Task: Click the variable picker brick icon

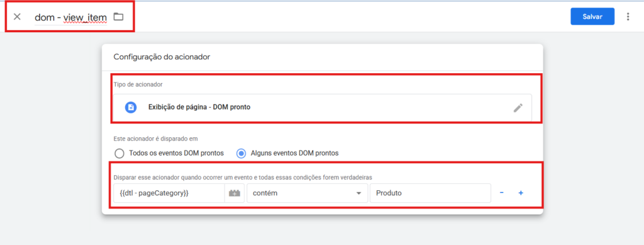Action: tap(235, 193)
